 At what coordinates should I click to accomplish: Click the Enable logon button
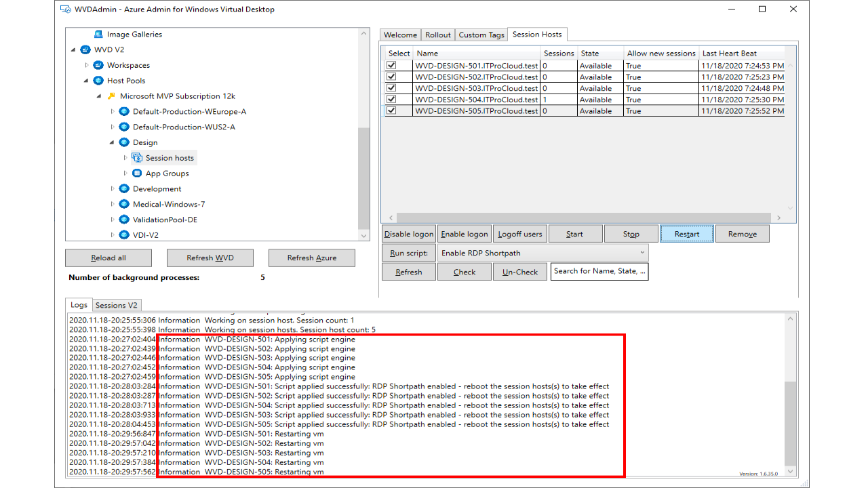tap(465, 234)
